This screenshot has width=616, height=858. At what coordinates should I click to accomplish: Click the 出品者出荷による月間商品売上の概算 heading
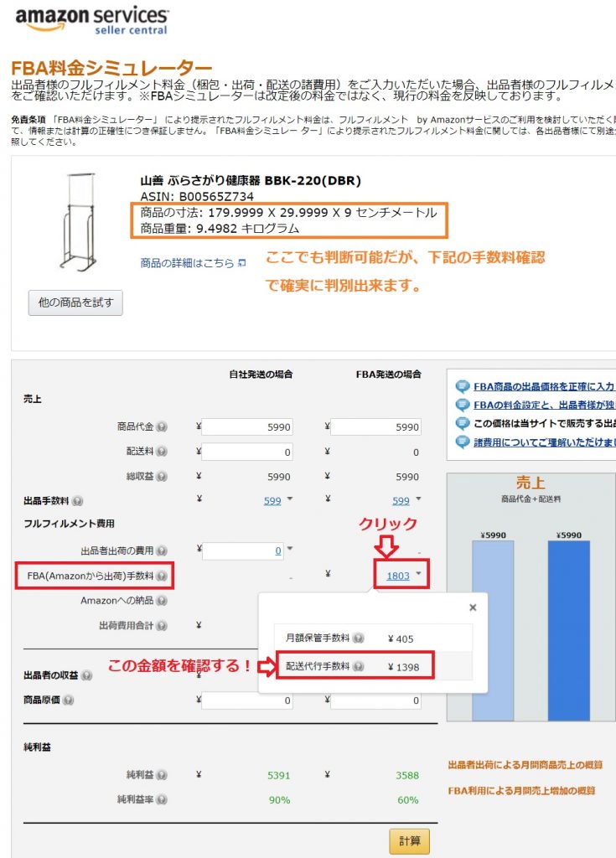(525, 765)
